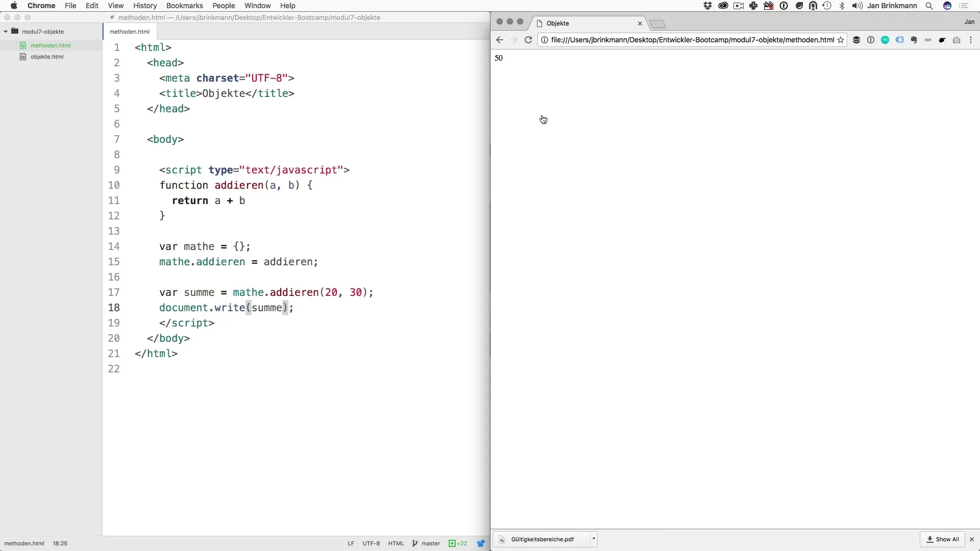Open the View menu
Viewport: 980px width, 551px height.
point(116,6)
